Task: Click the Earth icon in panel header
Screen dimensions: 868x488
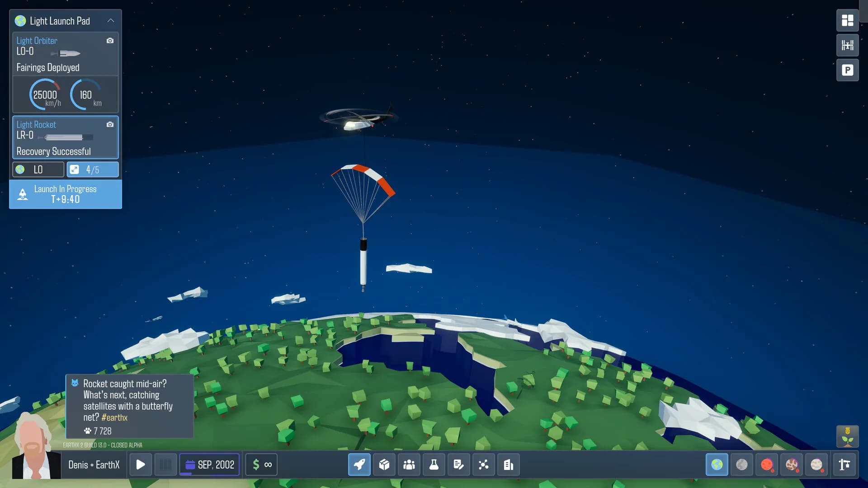Action: click(20, 21)
